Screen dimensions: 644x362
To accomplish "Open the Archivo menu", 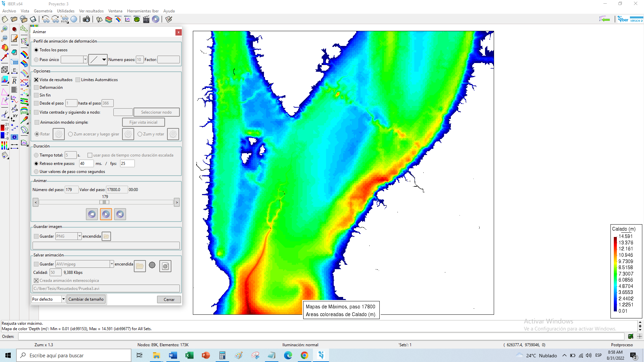I will (9, 11).
